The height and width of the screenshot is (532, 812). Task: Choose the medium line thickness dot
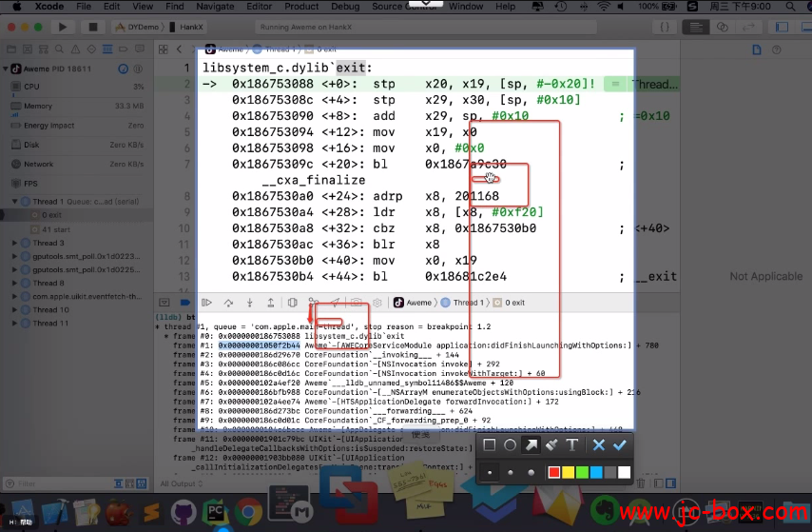(x=510, y=472)
